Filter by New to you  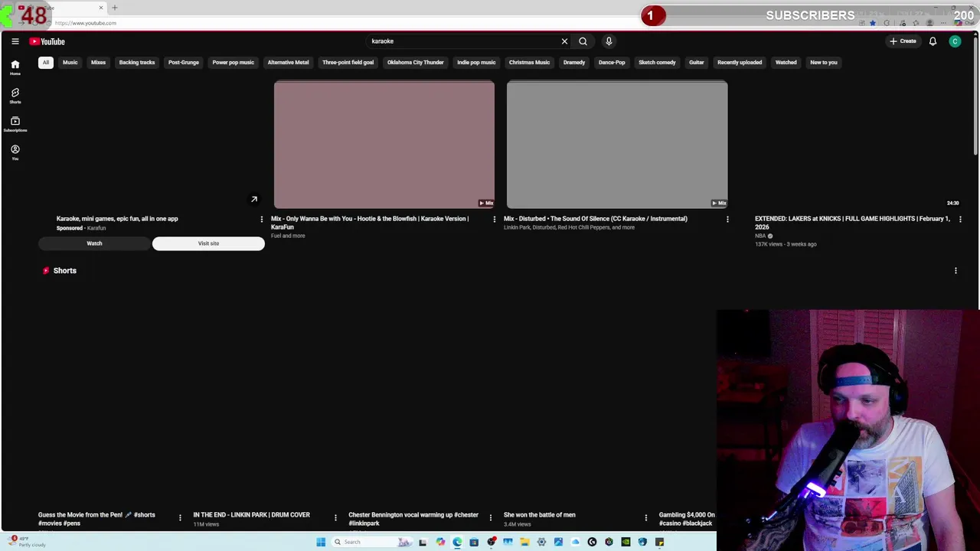[x=824, y=63]
